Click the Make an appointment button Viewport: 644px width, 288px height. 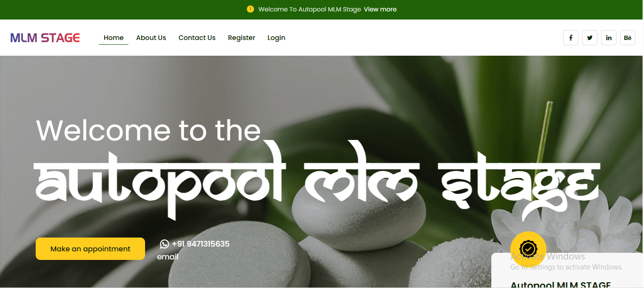tap(90, 249)
